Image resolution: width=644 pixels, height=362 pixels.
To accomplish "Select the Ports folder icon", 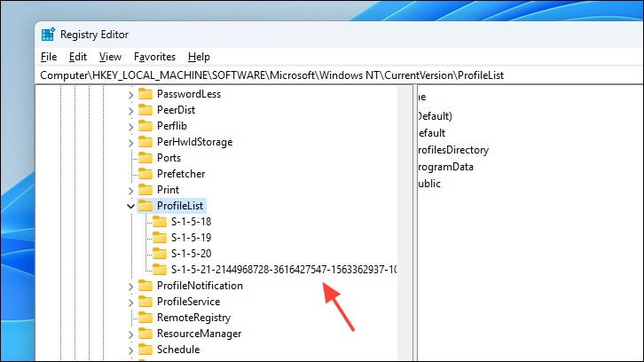I will [x=145, y=158].
